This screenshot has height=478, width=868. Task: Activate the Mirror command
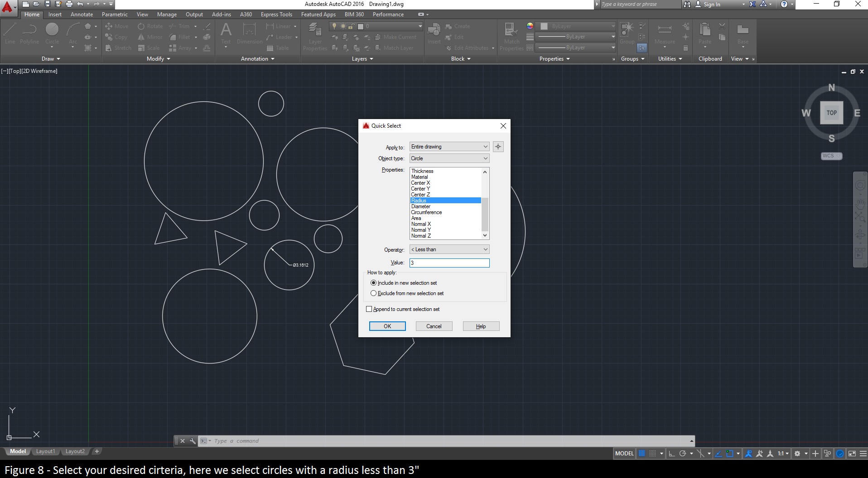click(x=149, y=37)
